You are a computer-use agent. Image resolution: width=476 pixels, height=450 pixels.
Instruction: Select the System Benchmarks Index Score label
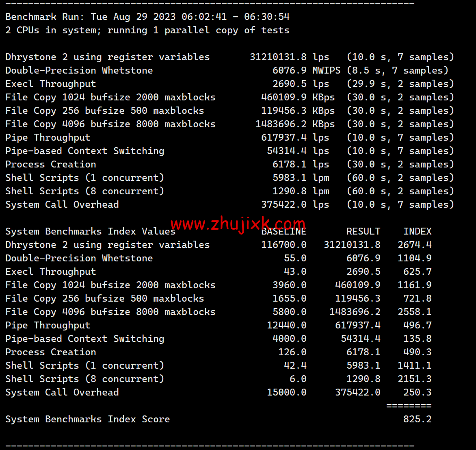coord(87,419)
